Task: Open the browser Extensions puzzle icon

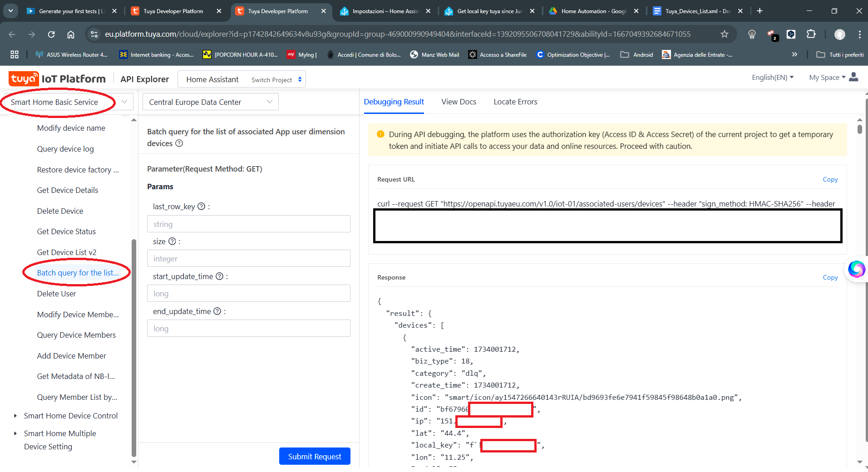Action: pyautogui.click(x=811, y=34)
